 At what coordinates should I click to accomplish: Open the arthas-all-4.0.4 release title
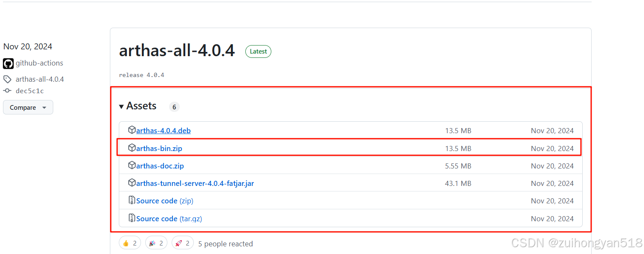[177, 51]
